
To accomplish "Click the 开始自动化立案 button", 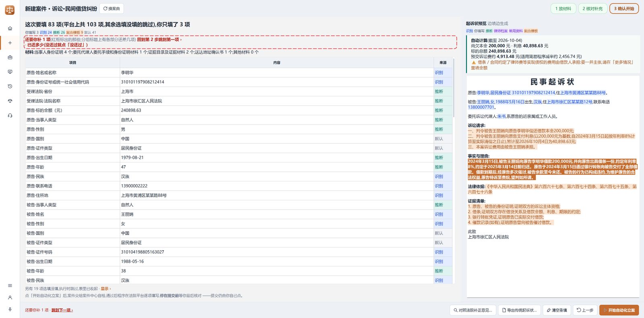I will click(x=619, y=310).
